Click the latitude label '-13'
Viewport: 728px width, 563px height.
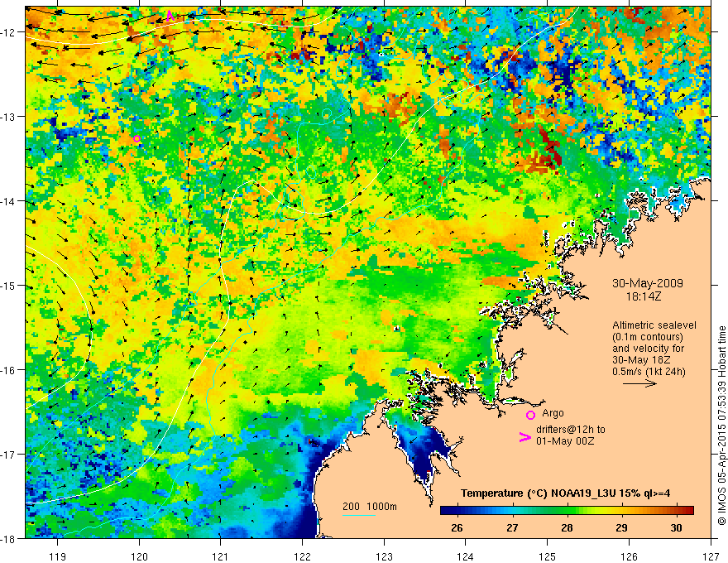coord(9,117)
